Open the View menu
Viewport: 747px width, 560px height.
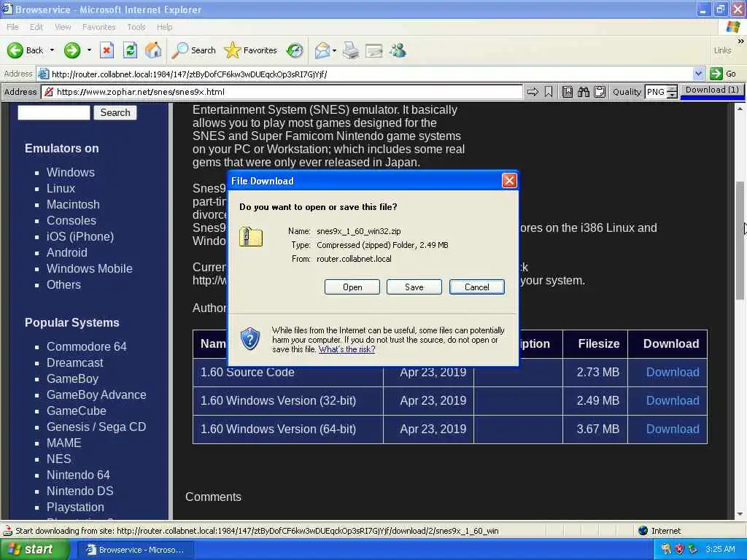click(x=63, y=27)
